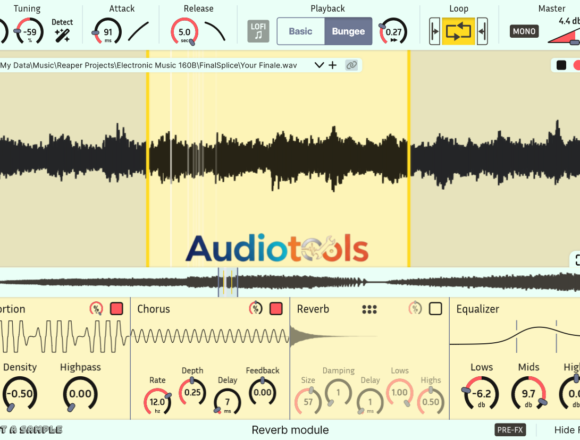The width and height of the screenshot is (580, 440).
Task: Adjust the Density knob showing -0.50
Action: [x=20, y=394]
